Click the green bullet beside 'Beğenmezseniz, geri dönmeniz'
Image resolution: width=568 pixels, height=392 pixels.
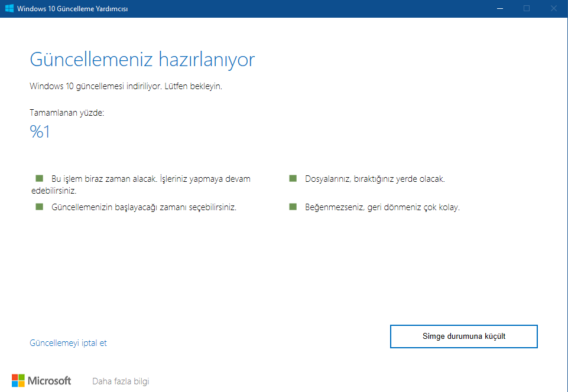(293, 207)
